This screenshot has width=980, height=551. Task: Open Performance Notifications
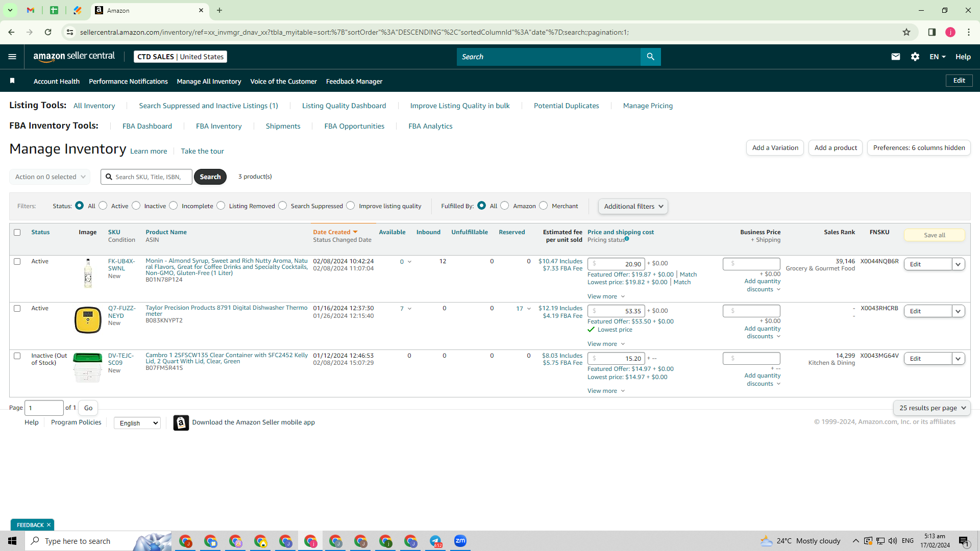[128, 81]
